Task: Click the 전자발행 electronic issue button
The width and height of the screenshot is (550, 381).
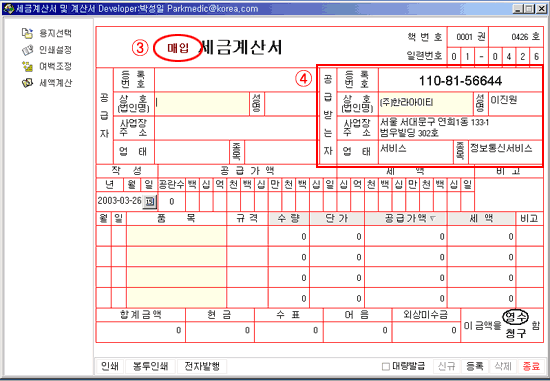Action: (x=202, y=366)
